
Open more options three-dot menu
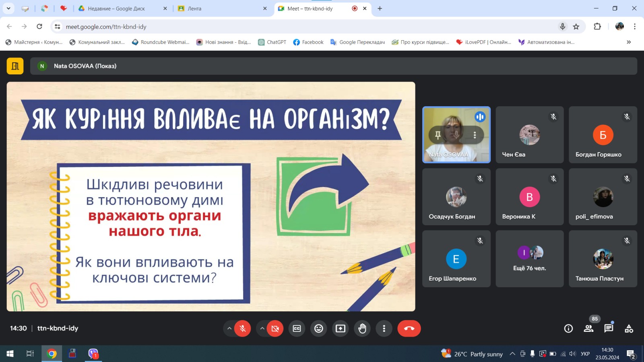384,329
